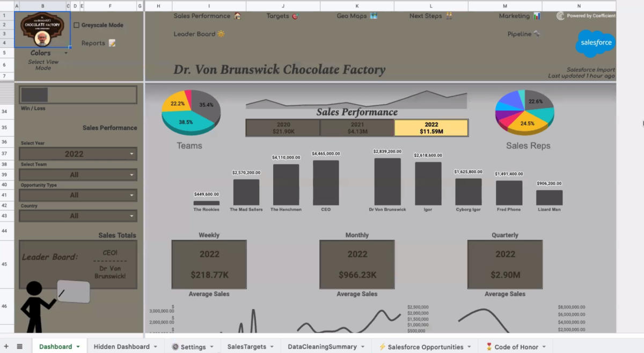Screen dimensions: 644x353
Task: Click the Salesforce cloud logo
Action: point(595,43)
